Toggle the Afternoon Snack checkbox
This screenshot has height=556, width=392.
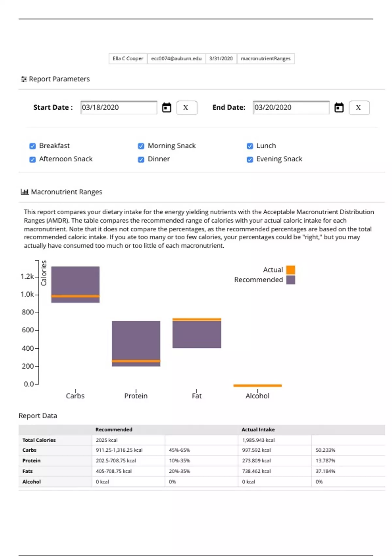[32, 159]
